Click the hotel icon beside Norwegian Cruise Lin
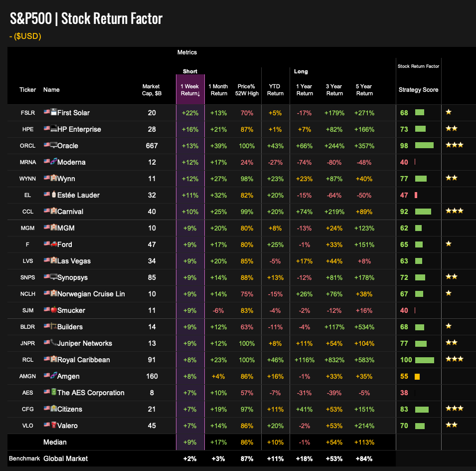Screen dimensions: 476x471 [54, 293]
